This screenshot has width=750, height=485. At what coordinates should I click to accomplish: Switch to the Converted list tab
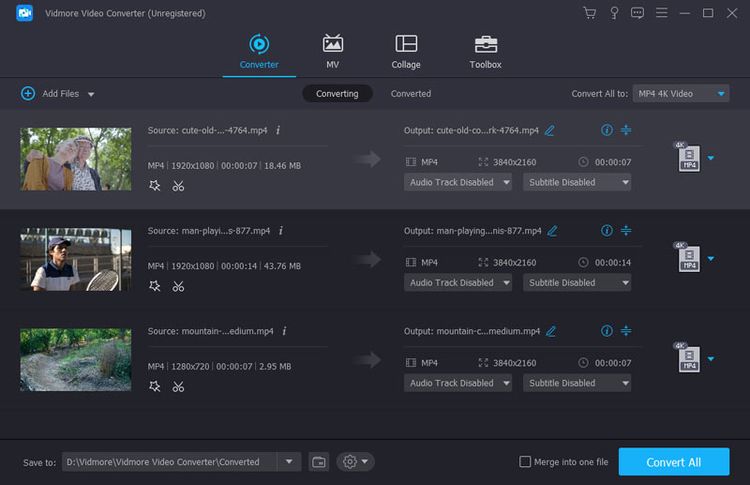tap(410, 94)
